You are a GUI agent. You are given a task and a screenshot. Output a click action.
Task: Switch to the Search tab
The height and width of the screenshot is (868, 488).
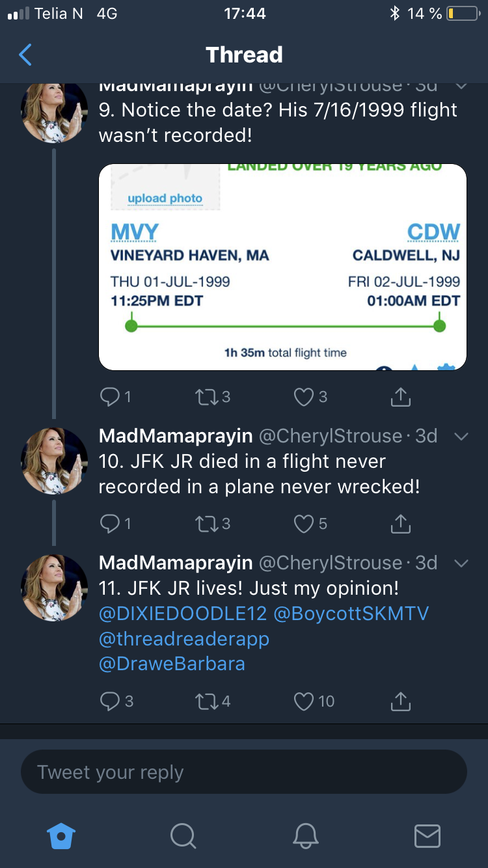click(x=183, y=835)
